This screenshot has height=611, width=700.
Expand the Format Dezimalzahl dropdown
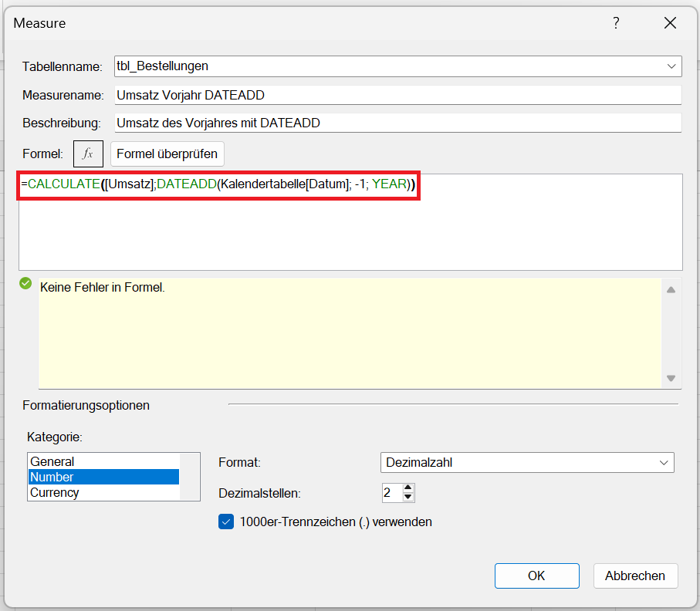click(664, 462)
